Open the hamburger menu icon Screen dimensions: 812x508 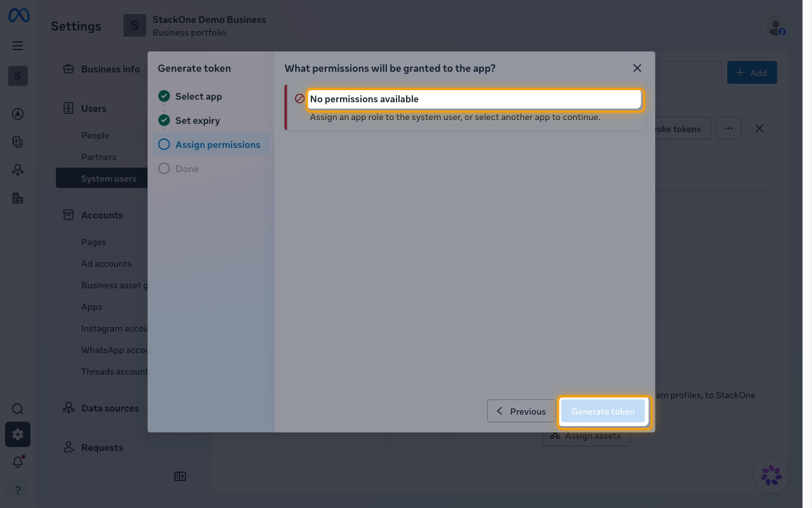click(18, 46)
